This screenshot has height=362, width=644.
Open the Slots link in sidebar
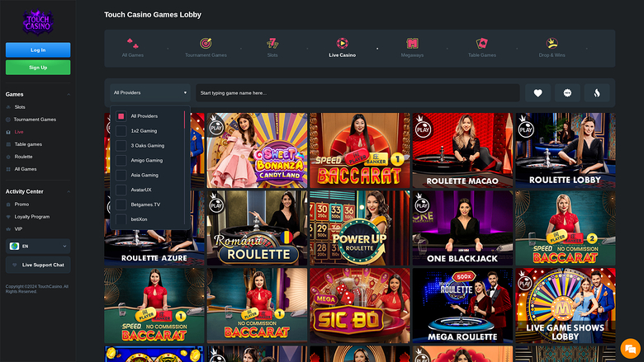20,107
